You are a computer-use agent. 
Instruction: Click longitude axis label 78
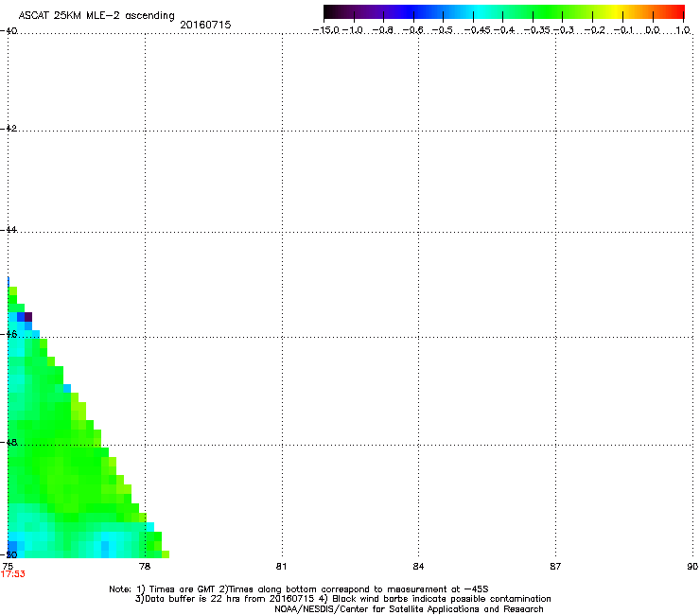145,567
